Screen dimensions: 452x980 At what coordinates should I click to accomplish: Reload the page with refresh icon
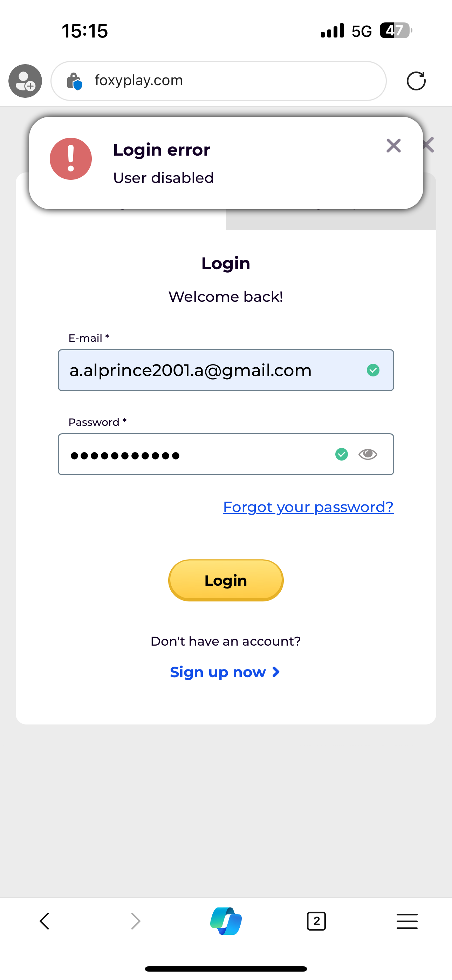click(416, 81)
